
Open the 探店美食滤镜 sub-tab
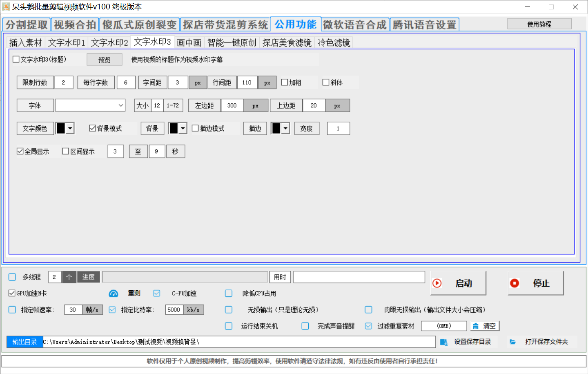287,42
